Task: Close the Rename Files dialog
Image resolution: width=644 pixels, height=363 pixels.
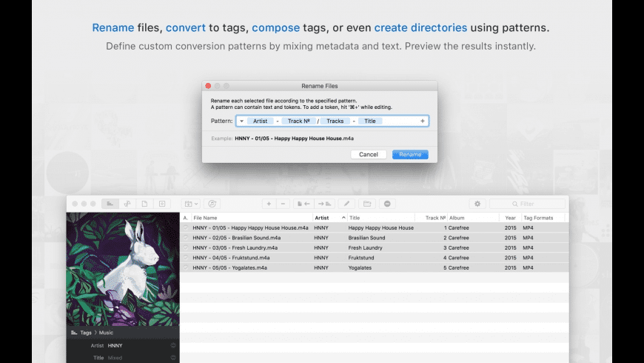Action: [208, 86]
